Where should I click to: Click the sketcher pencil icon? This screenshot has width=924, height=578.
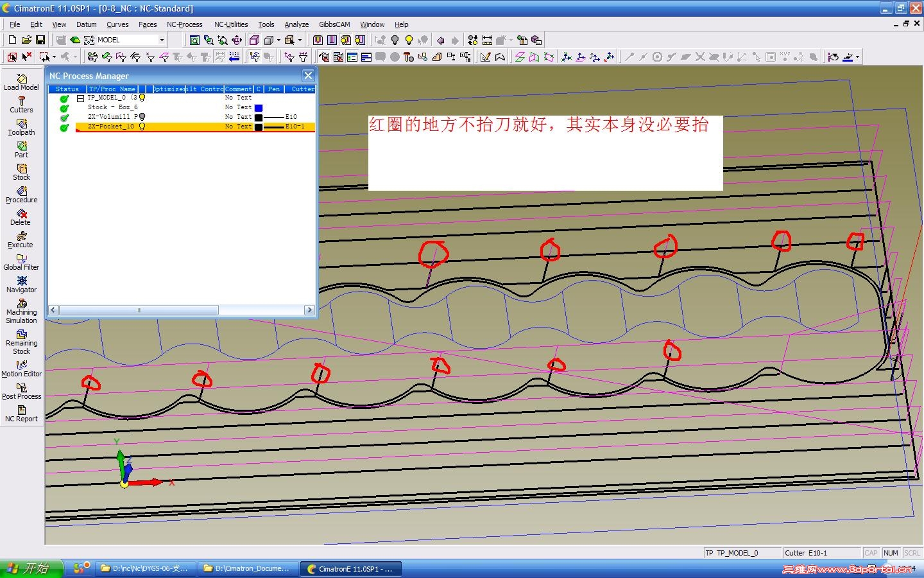point(485,57)
